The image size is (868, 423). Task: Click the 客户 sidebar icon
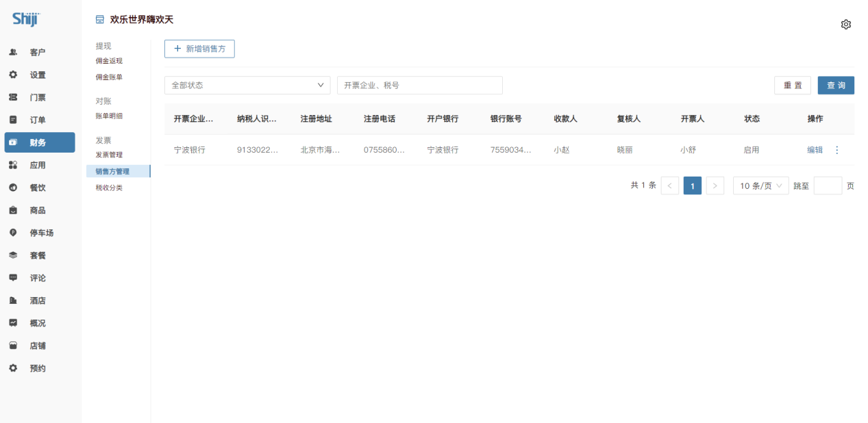[13, 52]
